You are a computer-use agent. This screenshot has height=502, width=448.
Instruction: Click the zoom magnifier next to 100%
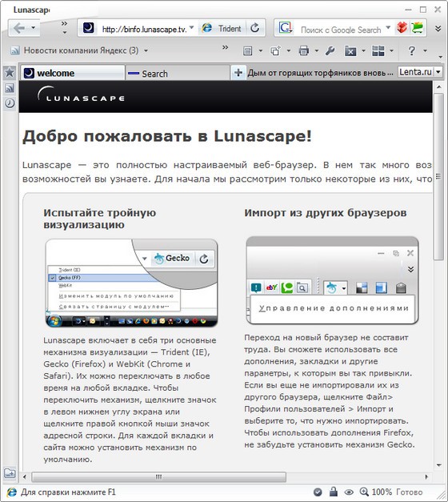[x=364, y=492]
